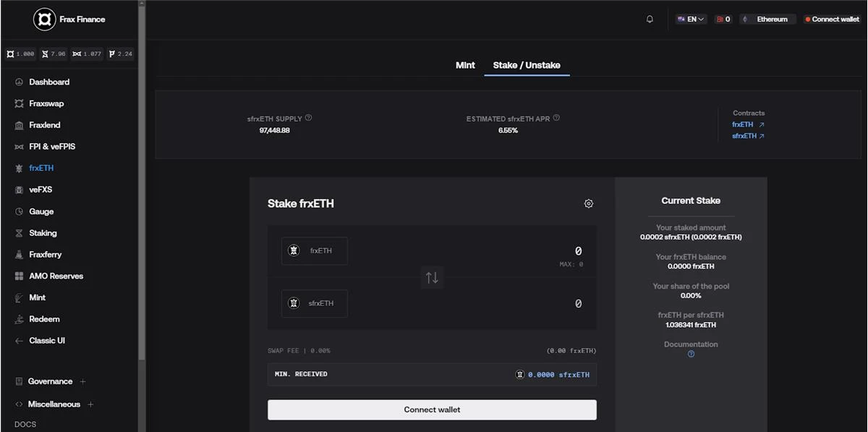Click the Current Stake heading

(x=691, y=200)
